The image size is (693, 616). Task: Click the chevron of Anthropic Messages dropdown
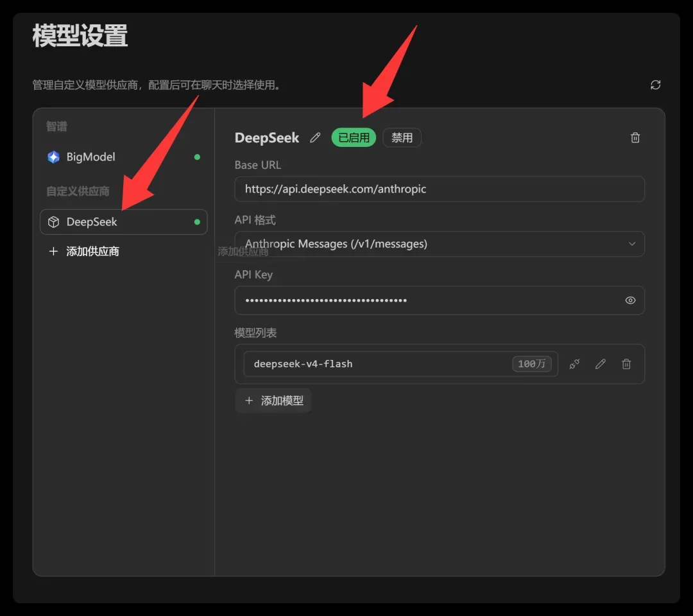click(632, 244)
